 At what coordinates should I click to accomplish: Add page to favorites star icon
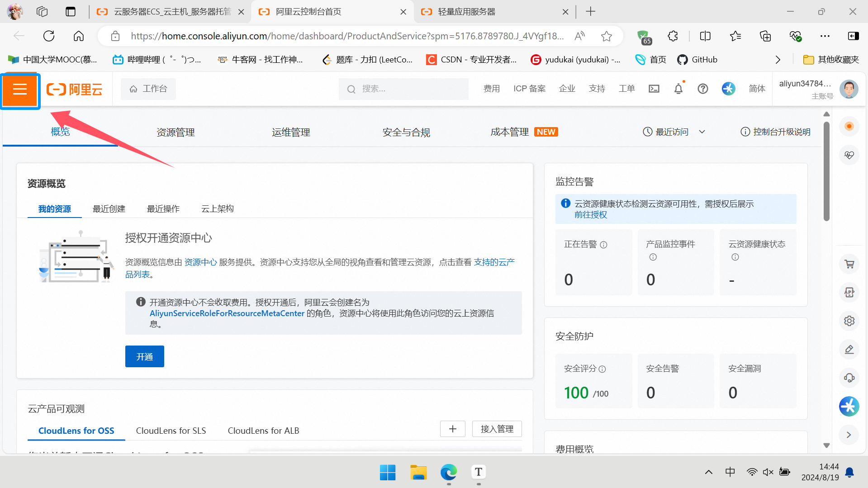(607, 36)
